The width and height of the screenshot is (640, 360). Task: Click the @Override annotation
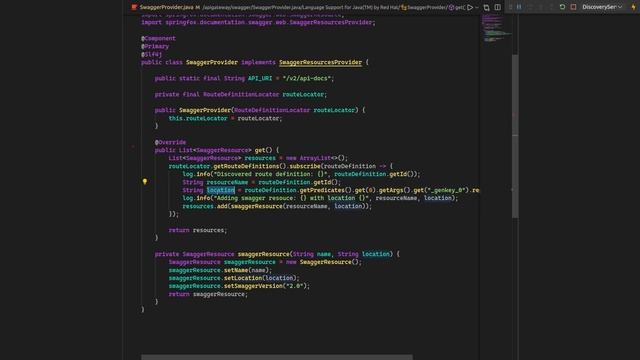pos(170,142)
